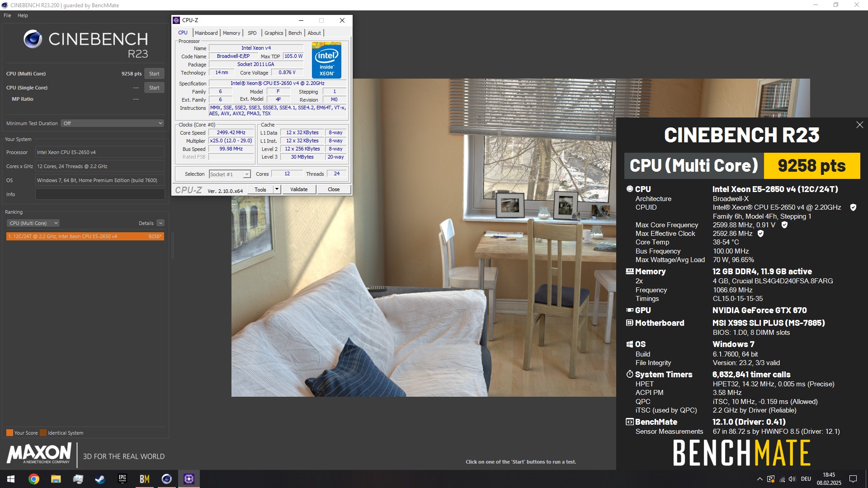Click the Identical System legend swatch
Viewport: 868px width, 488px height.
pos(43,433)
